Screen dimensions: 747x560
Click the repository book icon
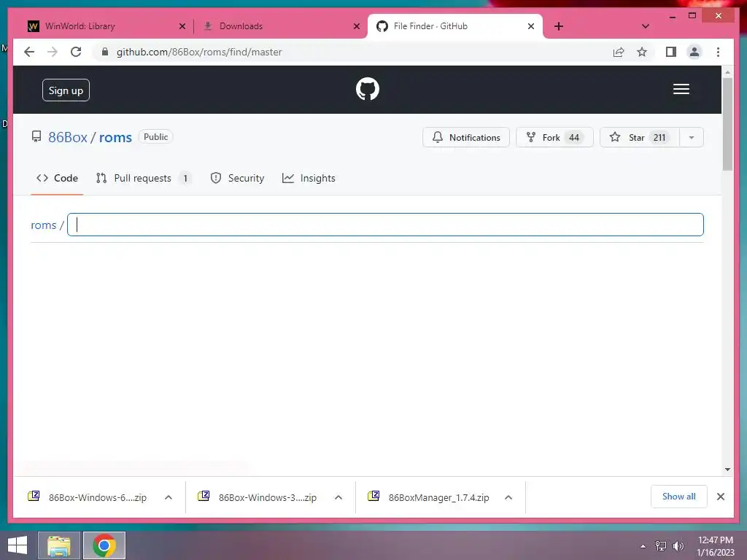pyautogui.click(x=36, y=137)
